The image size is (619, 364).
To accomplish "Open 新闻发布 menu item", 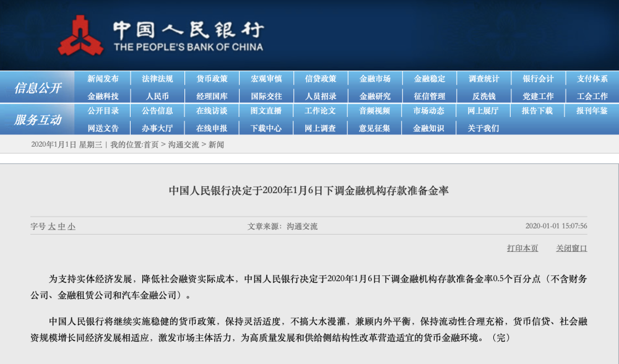I will coord(103,79).
